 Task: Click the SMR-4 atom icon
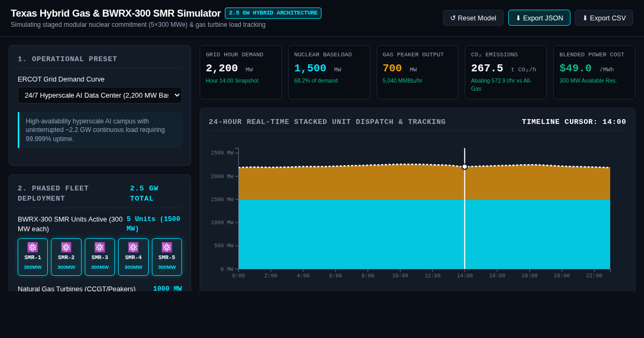(133, 247)
